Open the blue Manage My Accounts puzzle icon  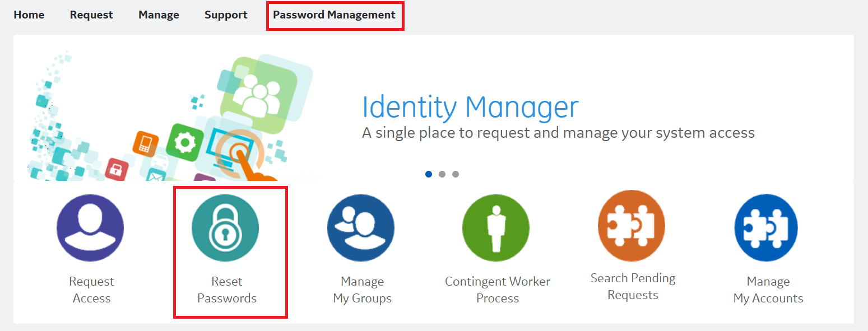tap(766, 228)
